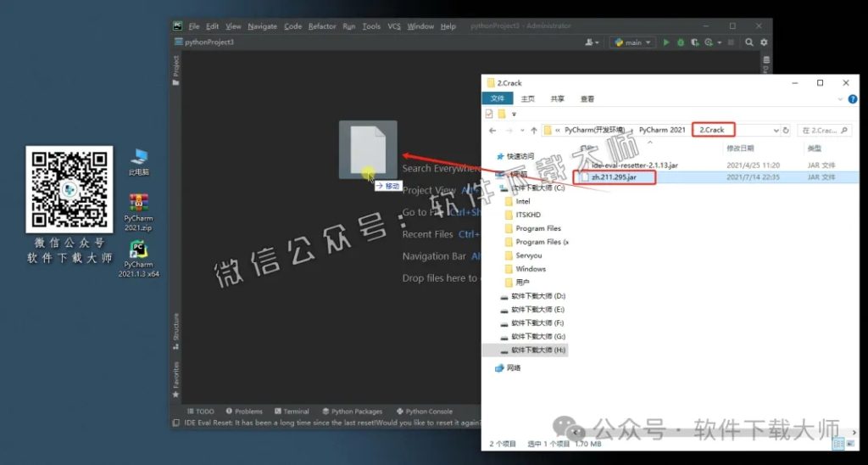Viewport: 868px width, 465px height.
Task: Open the Refactor menu in PyCharm
Action: tap(322, 26)
